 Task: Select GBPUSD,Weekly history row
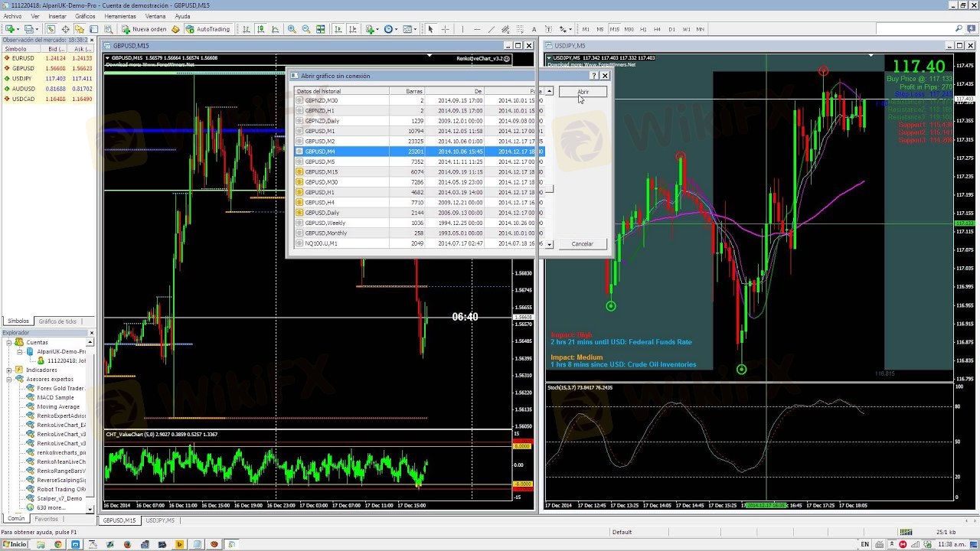point(419,223)
